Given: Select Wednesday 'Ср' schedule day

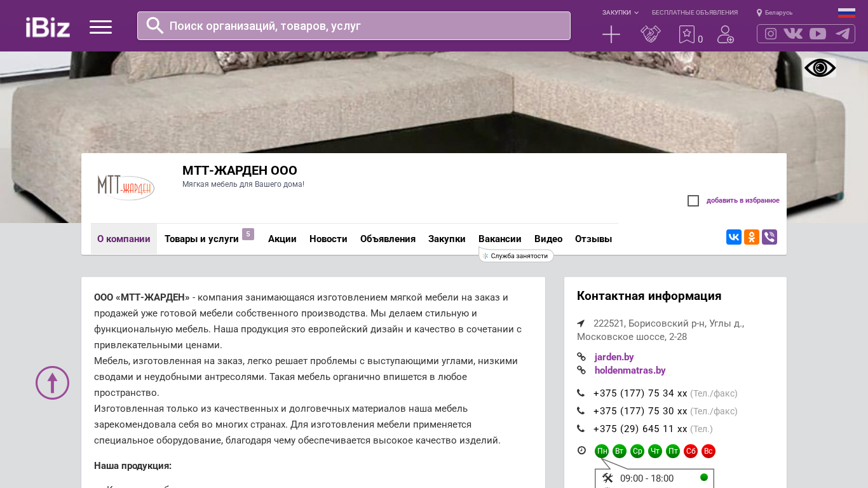Looking at the screenshot, I should [637, 451].
